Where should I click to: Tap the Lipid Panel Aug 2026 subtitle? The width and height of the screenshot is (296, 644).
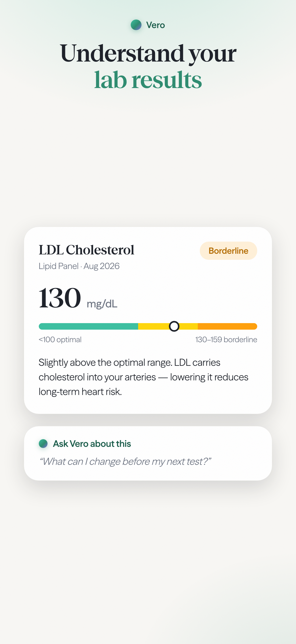click(x=79, y=266)
